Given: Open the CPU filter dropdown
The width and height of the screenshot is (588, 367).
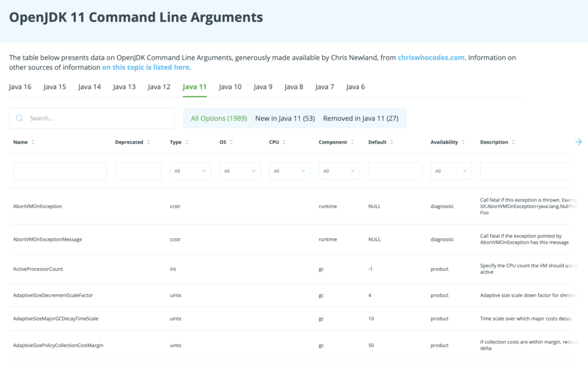Looking at the screenshot, I should 289,171.
